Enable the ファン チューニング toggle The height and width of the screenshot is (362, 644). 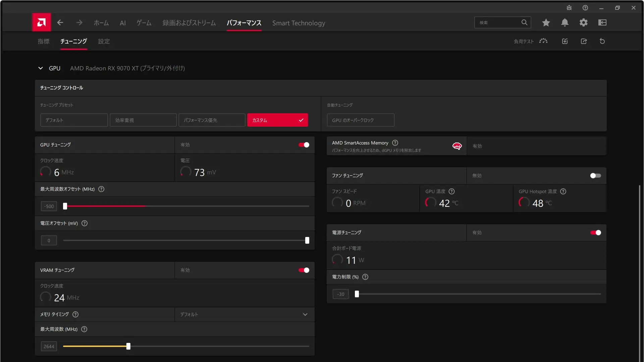click(x=596, y=176)
